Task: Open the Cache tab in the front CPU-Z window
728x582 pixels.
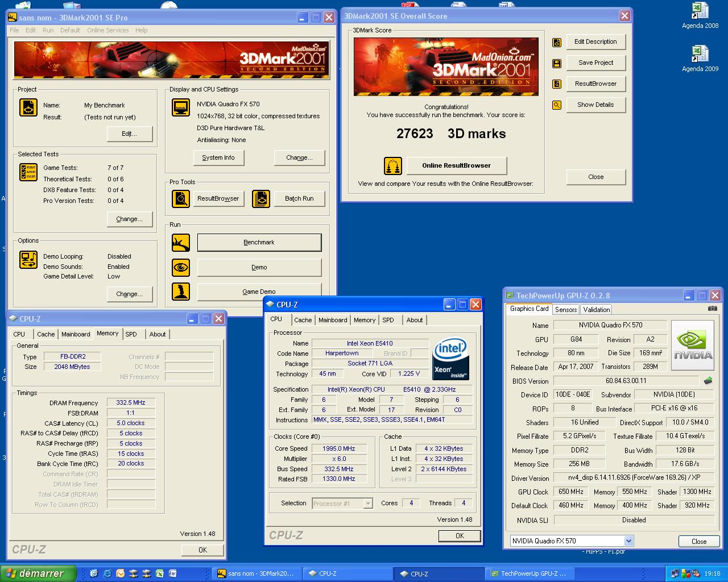Action: coord(303,320)
